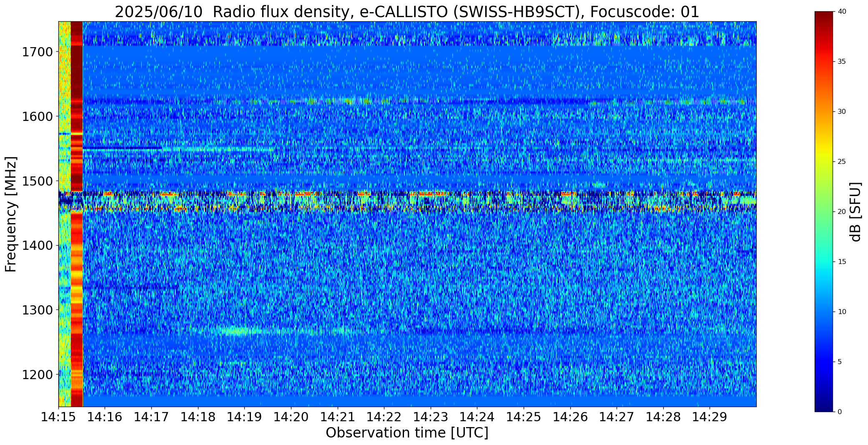Click the 14:16 time tick label

[x=105, y=417]
